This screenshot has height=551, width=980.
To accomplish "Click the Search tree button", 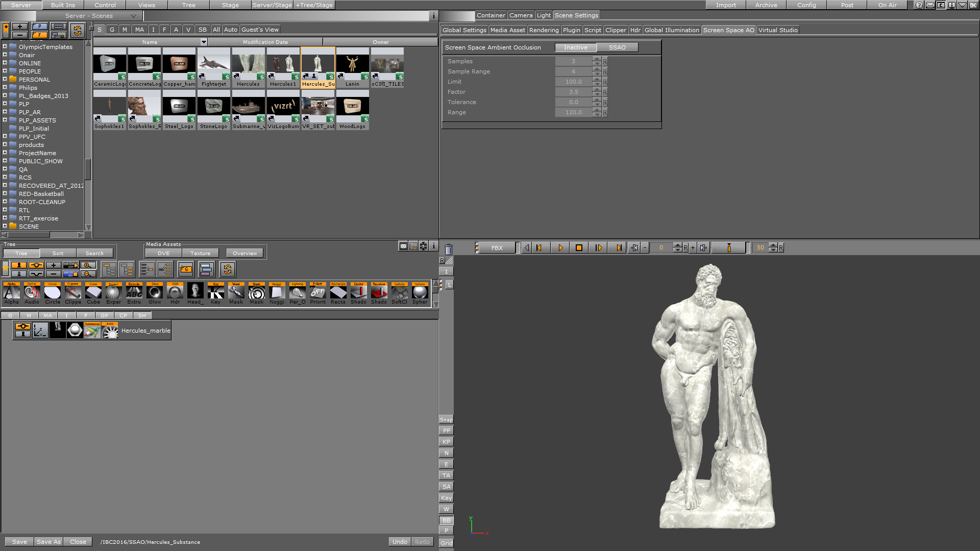I will (x=94, y=253).
